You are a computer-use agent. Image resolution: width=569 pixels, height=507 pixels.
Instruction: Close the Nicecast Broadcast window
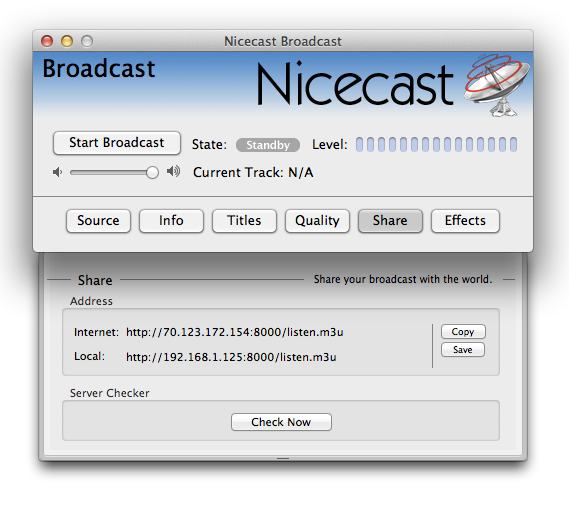tap(47, 41)
